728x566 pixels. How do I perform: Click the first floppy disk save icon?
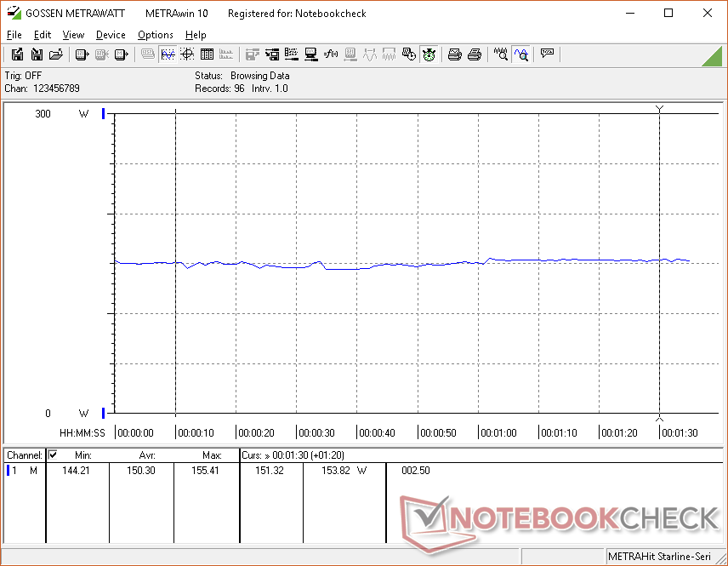[17, 54]
